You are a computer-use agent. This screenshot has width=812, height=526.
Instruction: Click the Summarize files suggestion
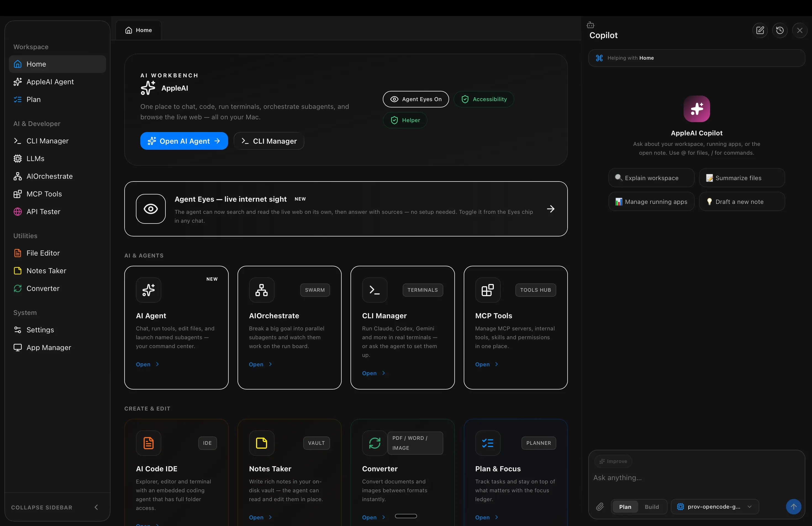(x=742, y=178)
